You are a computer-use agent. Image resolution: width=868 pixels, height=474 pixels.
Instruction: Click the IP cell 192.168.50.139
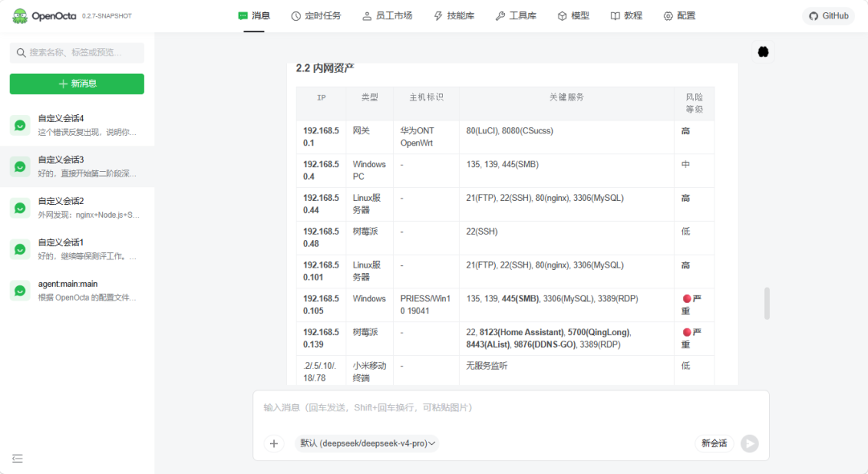point(321,338)
